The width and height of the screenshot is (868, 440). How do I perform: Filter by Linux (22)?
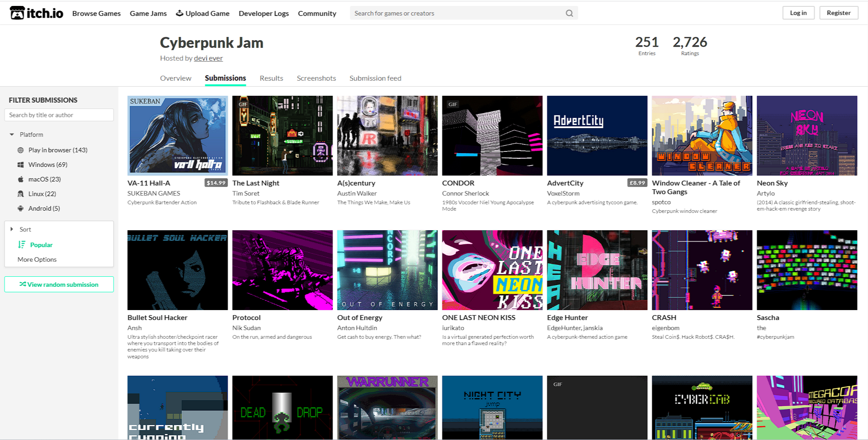(42, 194)
